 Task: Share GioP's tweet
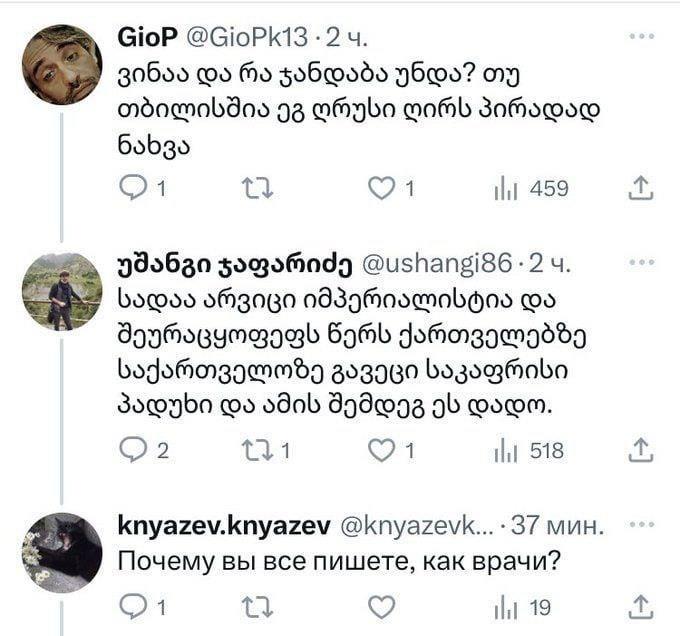643,188
